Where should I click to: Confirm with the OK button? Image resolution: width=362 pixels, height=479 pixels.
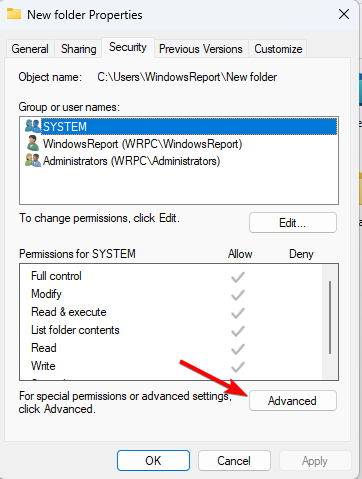point(153,460)
